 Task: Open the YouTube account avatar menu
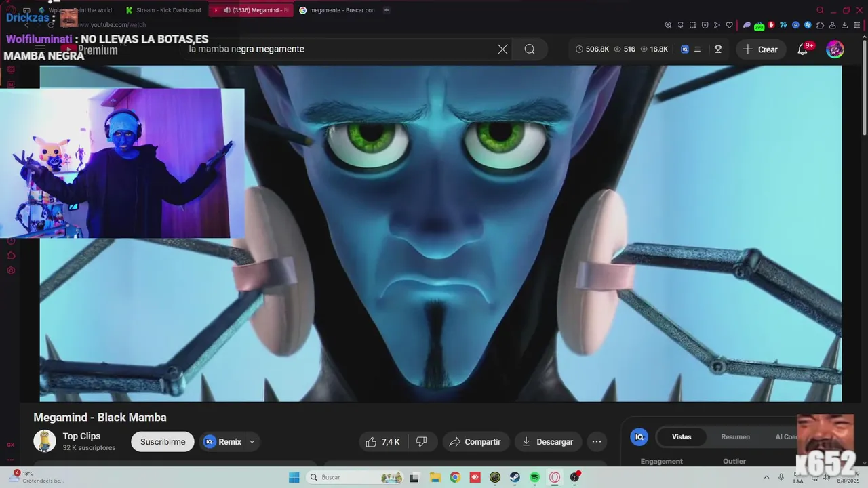click(x=835, y=49)
